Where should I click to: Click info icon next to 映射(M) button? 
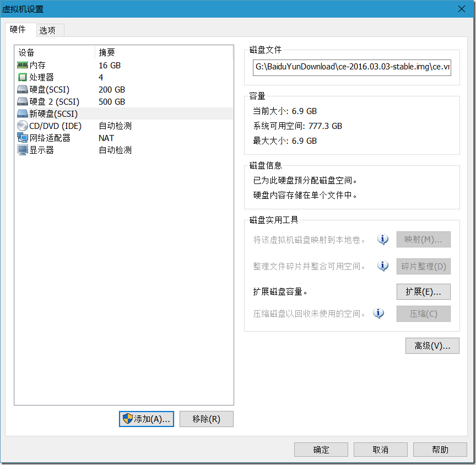click(x=383, y=240)
